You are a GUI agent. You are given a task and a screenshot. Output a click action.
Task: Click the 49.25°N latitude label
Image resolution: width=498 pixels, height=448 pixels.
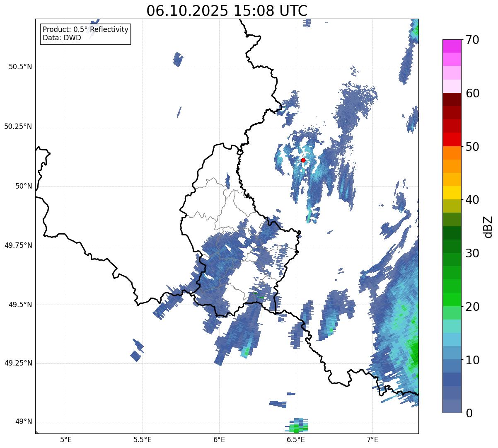[x=18, y=363]
